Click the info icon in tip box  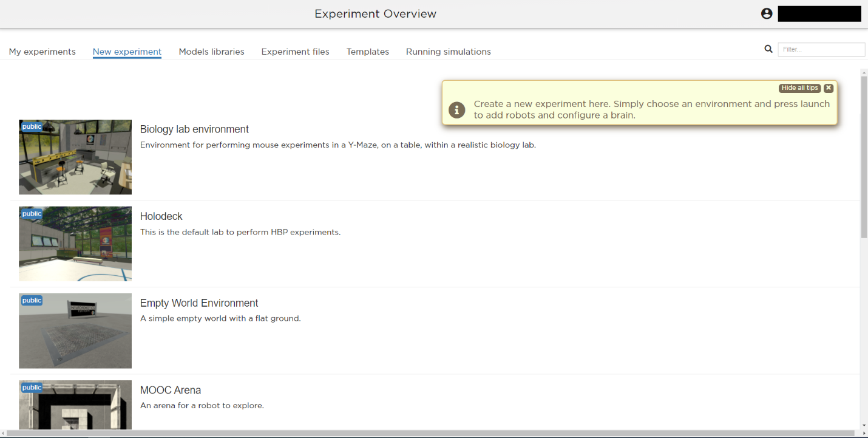tap(456, 109)
